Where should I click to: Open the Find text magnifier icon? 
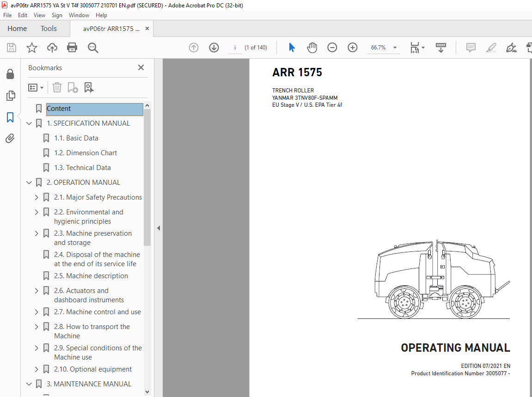click(92, 48)
